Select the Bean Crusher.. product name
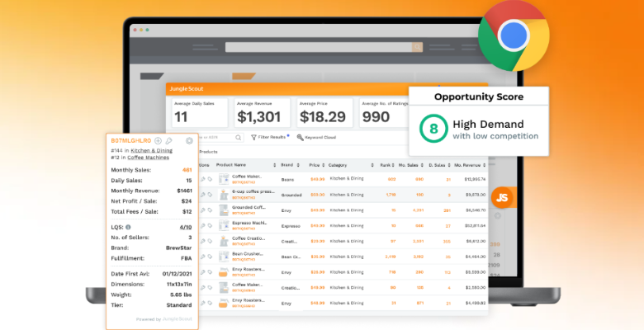 [x=248, y=254]
